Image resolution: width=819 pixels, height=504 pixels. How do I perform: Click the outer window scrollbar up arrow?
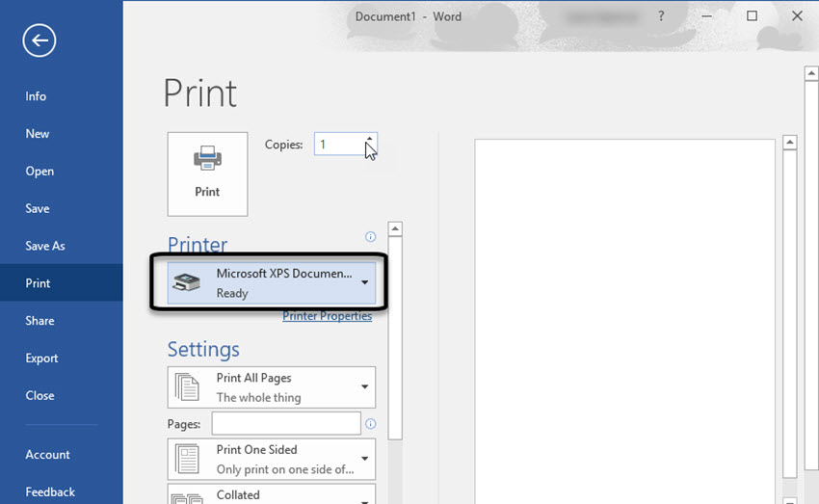tap(811, 73)
